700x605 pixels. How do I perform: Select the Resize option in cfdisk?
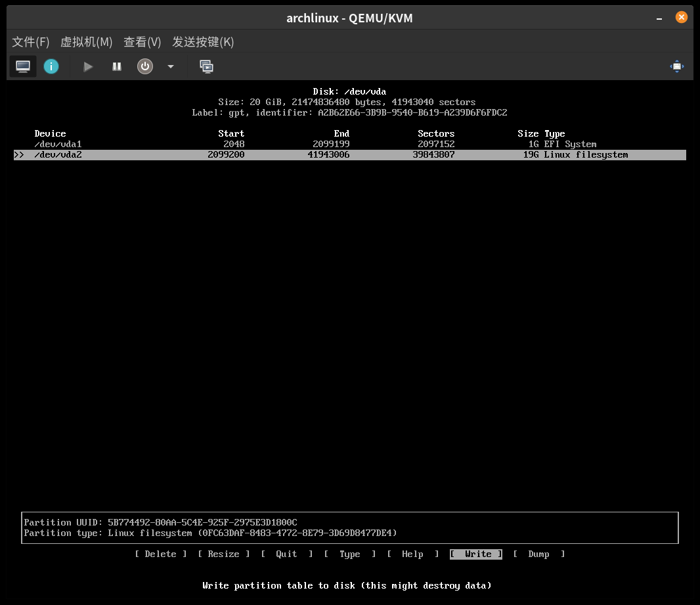[224, 554]
